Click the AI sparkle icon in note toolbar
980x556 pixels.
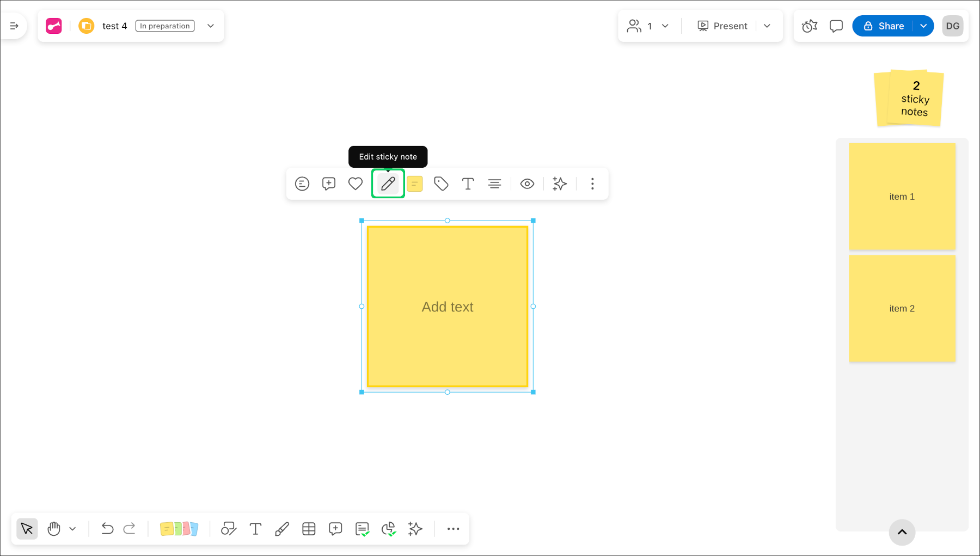[x=560, y=184]
